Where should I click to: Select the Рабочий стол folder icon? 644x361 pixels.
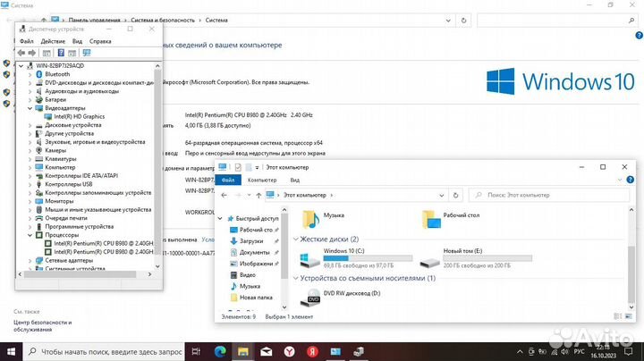click(431, 219)
